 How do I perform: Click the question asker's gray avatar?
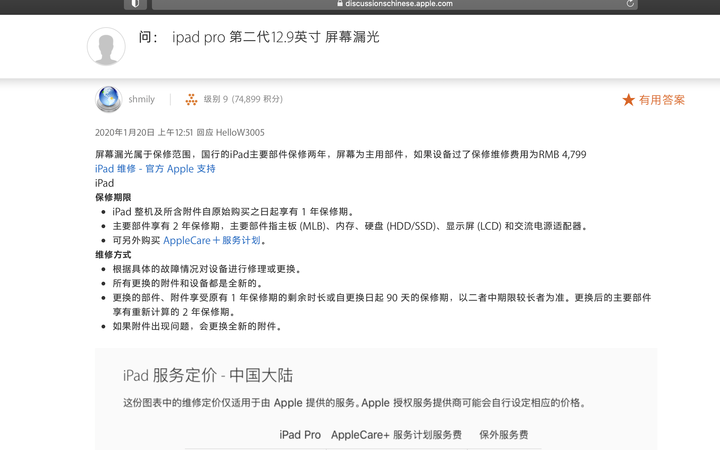[106, 46]
